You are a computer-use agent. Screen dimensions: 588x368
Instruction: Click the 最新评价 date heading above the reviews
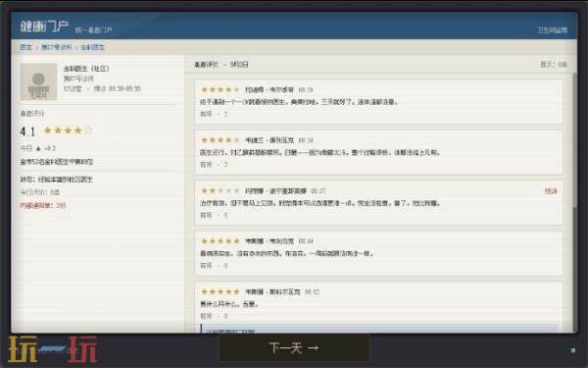pos(220,65)
